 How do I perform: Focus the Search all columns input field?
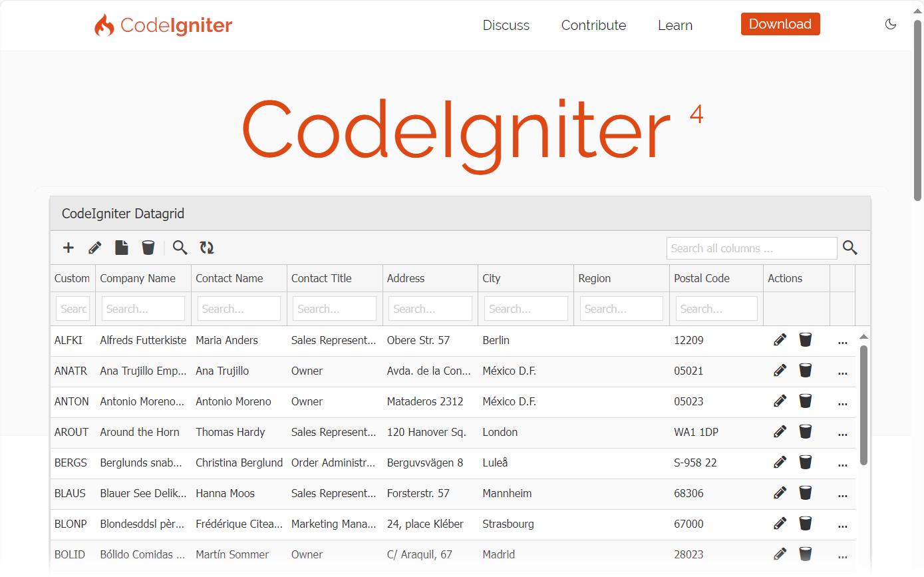751,248
